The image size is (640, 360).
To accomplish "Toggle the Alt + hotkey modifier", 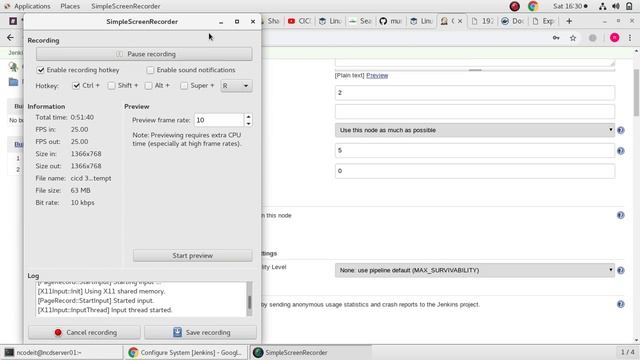I will (149, 85).
